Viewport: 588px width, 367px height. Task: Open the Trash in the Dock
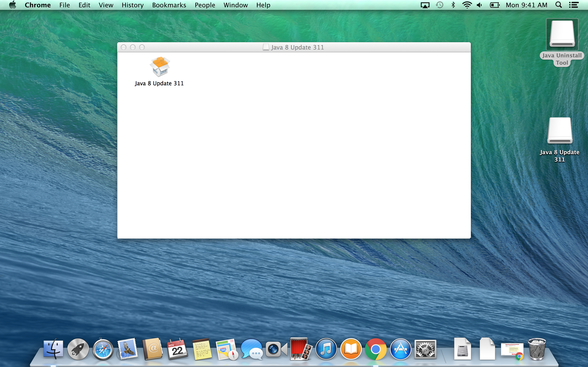pyautogui.click(x=537, y=349)
